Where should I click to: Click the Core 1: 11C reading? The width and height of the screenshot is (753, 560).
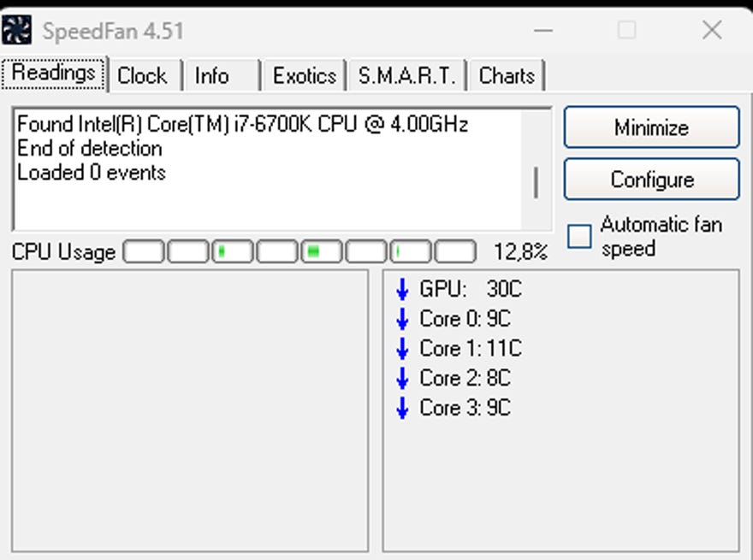pos(470,348)
